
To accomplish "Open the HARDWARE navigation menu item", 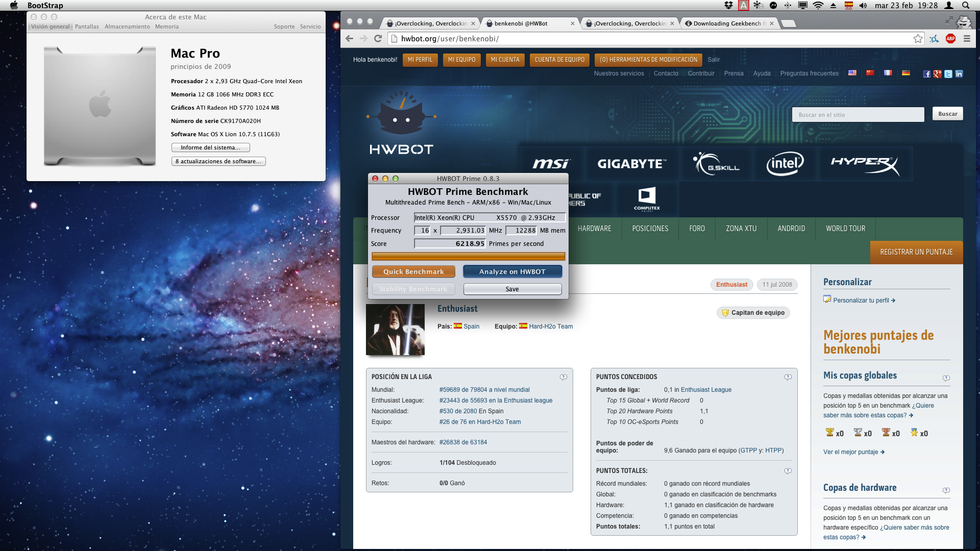I will pos(595,229).
